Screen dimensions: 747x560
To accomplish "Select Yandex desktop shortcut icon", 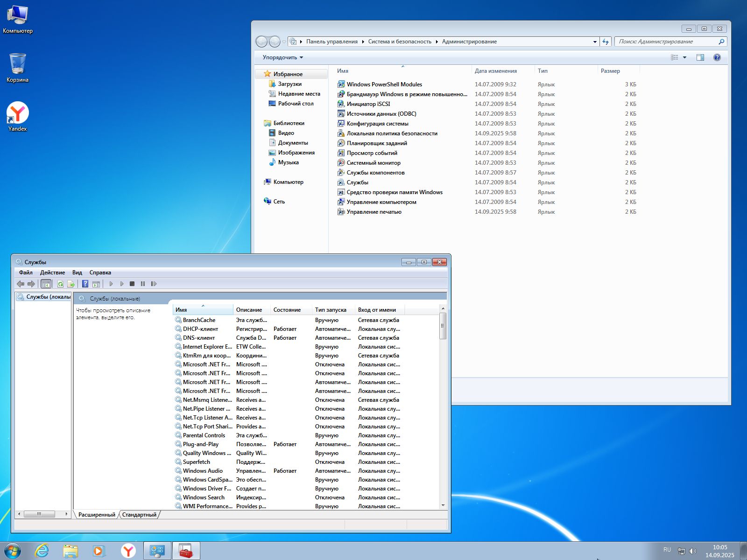I will (18, 117).
